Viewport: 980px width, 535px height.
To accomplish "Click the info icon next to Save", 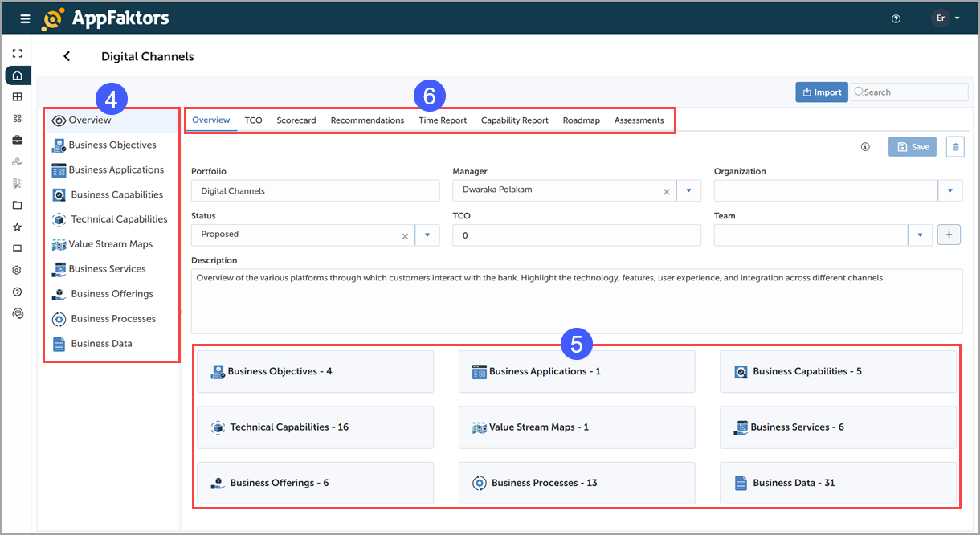I will click(865, 147).
